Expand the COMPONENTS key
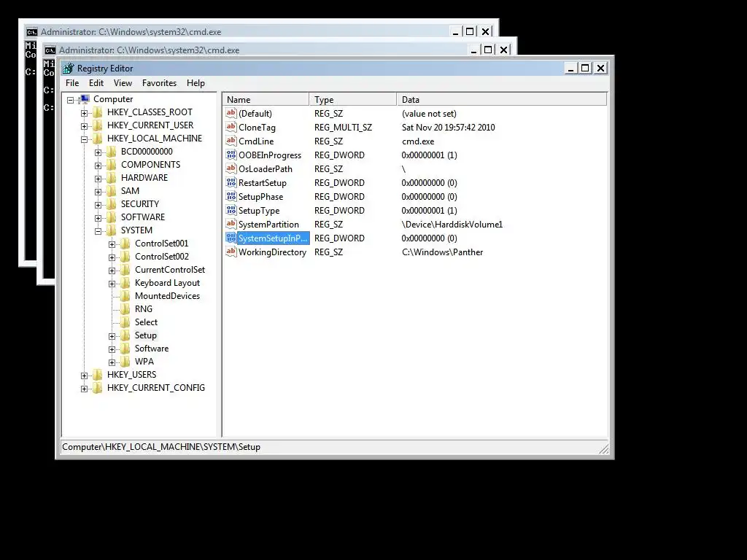747x560 pixels. click(x=98, y=166)
